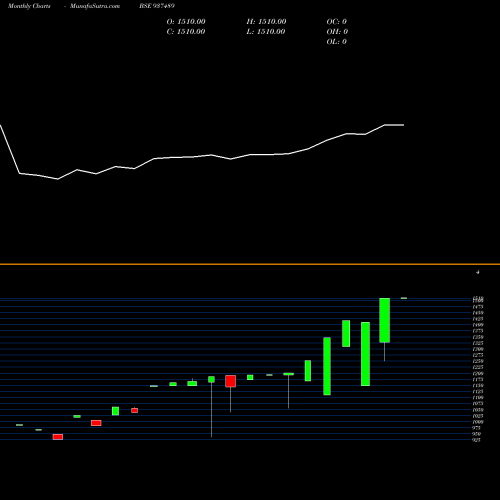Screen dimensions: 500x500
Task: Click the MunafaSutra.com site label
Action: pyautogui.click(x=95, y=6)
